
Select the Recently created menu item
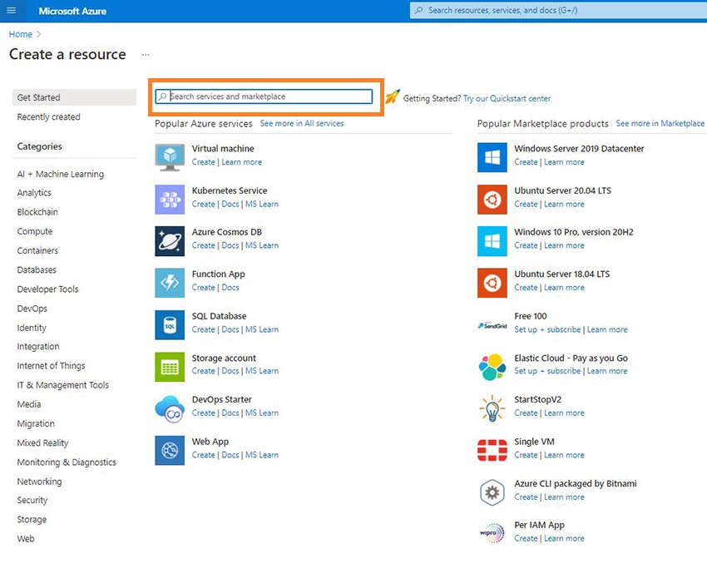click(x=49, y=117)
